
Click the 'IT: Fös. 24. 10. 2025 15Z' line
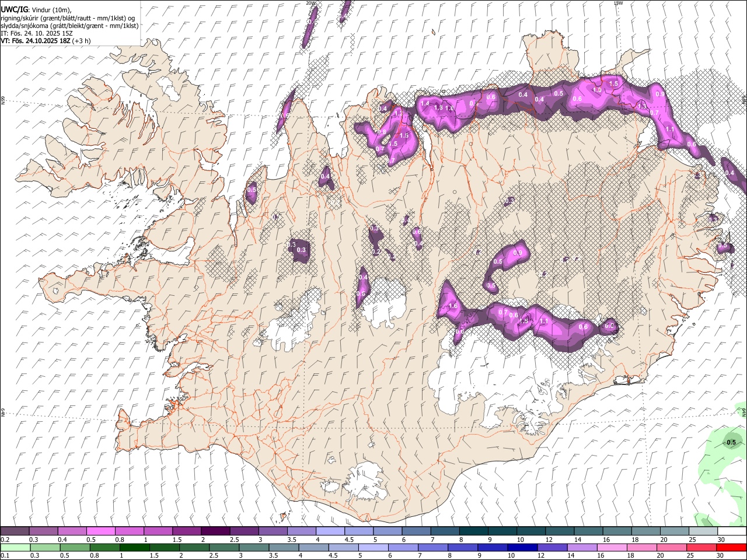pyautogui.click(x=37, y=33)
